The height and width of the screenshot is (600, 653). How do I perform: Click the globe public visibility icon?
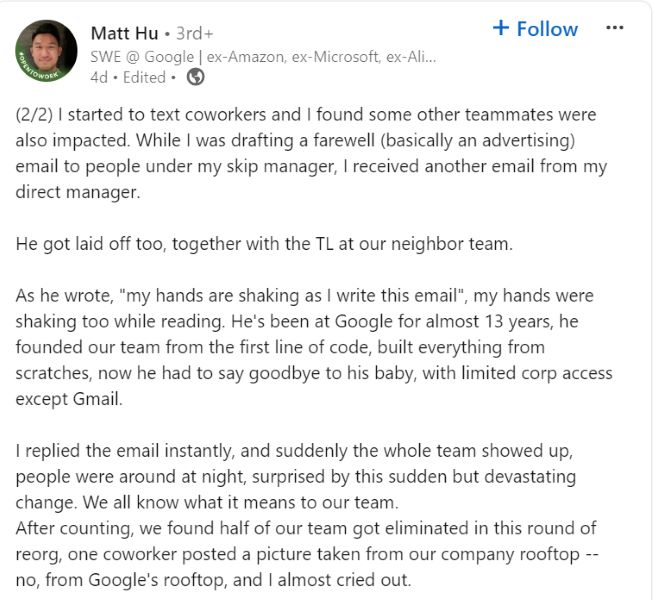coord(196,76)
